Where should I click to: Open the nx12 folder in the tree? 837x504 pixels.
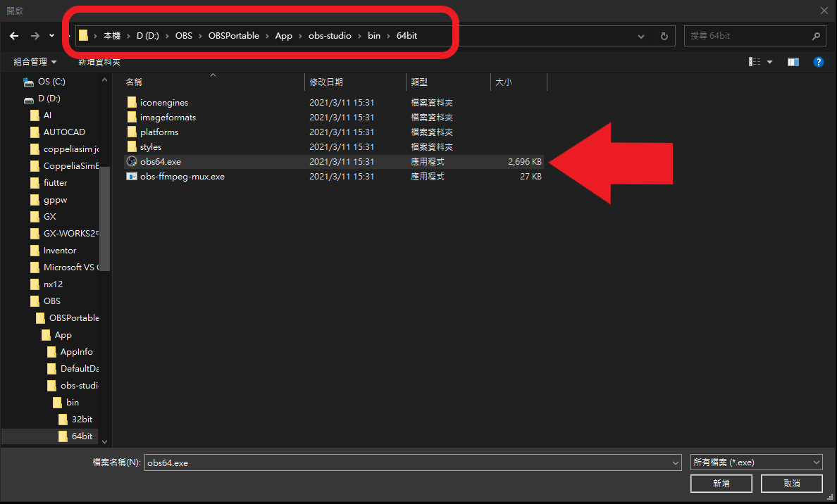53,284
